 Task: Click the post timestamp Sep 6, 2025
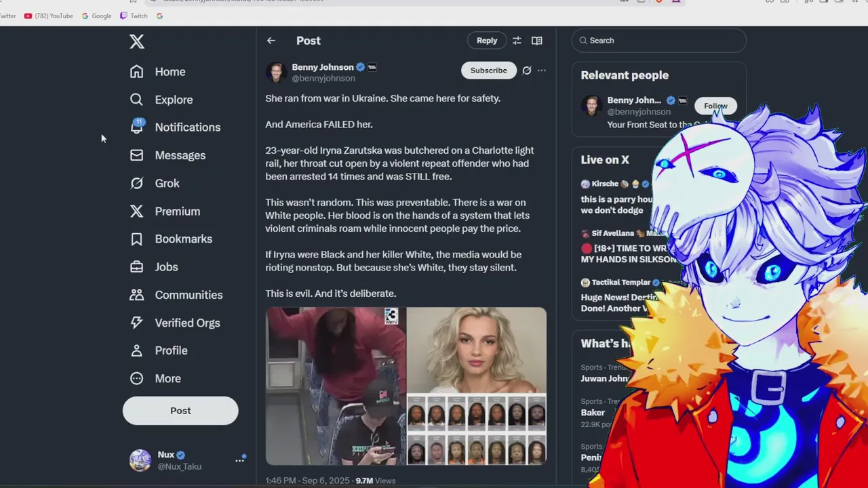click(x=307, y=481)
